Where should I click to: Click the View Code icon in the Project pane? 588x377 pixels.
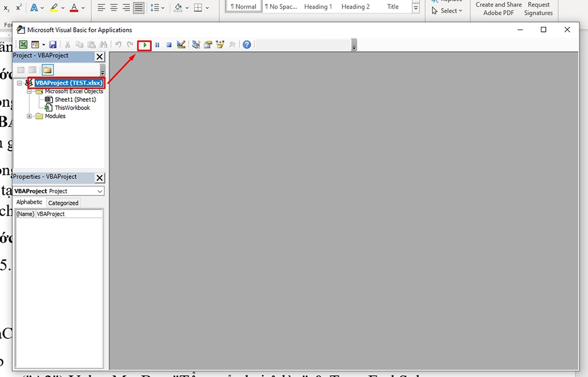point(21,70)
